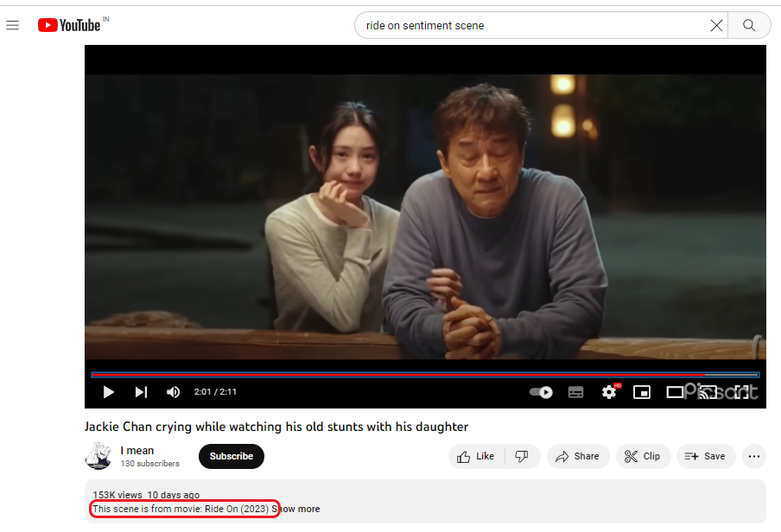This screenshot has height=532, width=781.
Task: Like the video
Action: click(x=476, y=456)
